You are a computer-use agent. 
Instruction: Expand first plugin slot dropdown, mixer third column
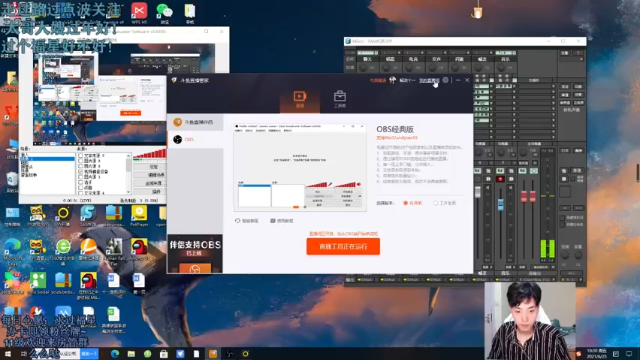coord(553,86)
